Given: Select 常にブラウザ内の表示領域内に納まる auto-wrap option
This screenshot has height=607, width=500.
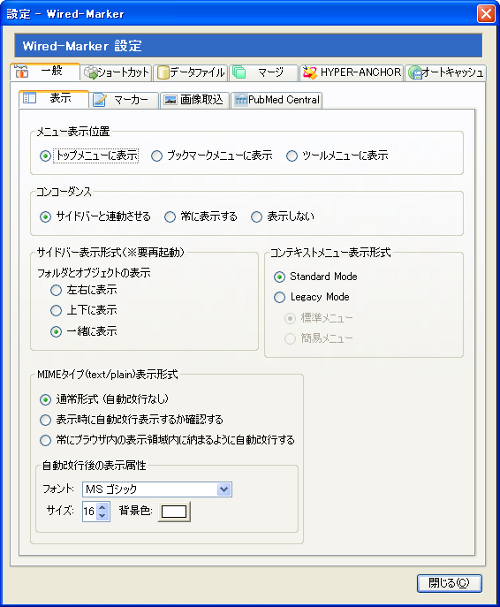Looking at the screenshot, I should [45, 440].
